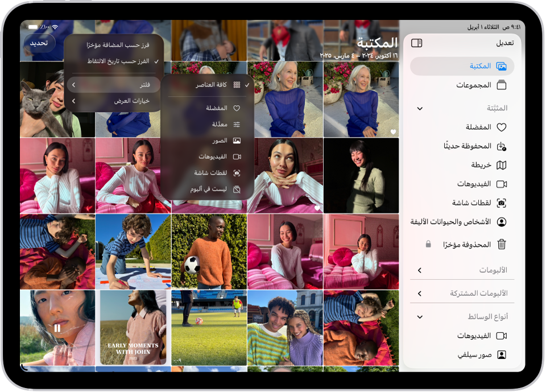The height and width of the screenshot is (392, 546).
Task: Collapse the Pinned (المثبّتة) section
Action: coord(420,108)
